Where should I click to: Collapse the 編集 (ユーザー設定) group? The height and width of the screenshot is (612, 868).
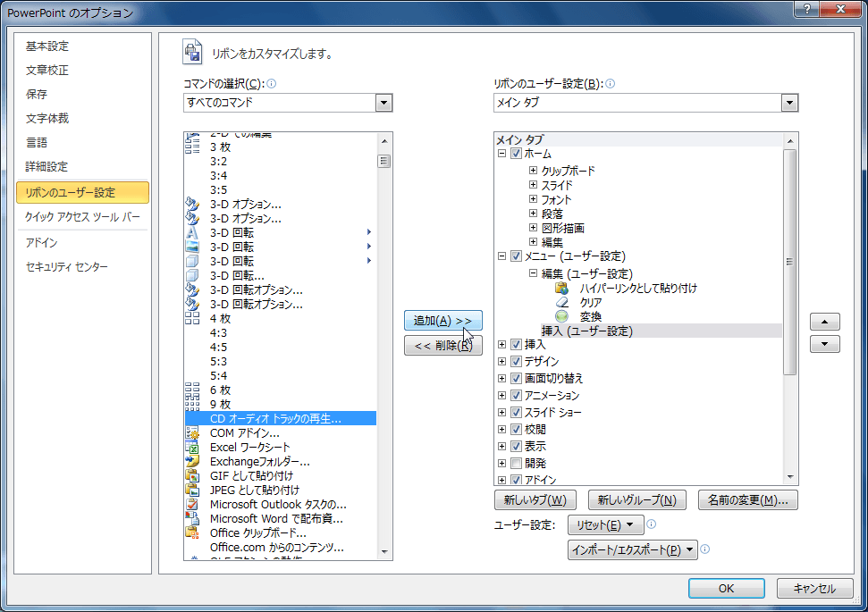533,273
